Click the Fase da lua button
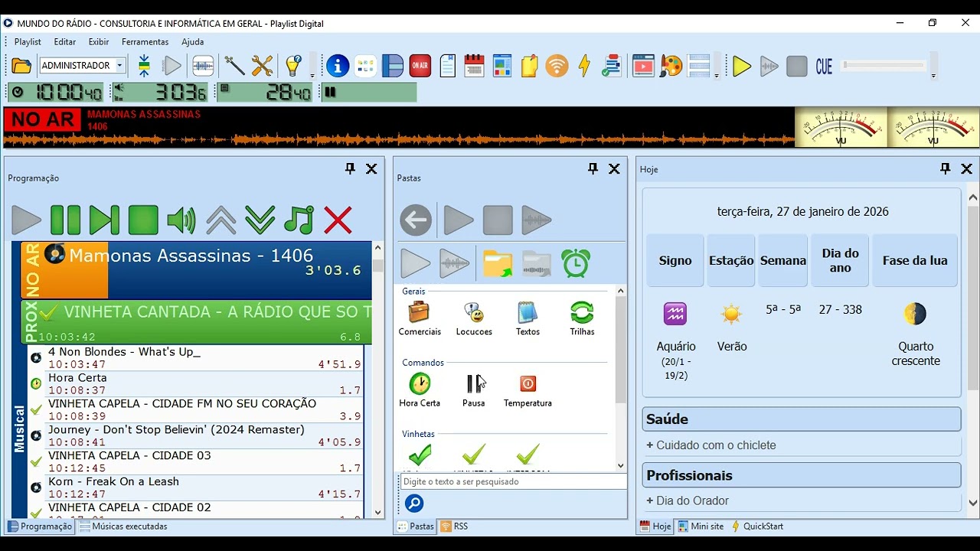The width and height of the screenshot is (980, 551). [915, 260]
